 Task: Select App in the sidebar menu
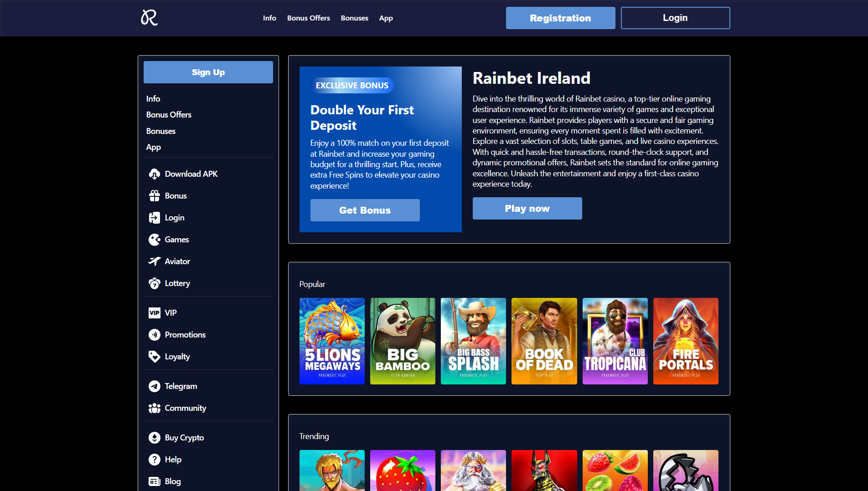(154, 147)
